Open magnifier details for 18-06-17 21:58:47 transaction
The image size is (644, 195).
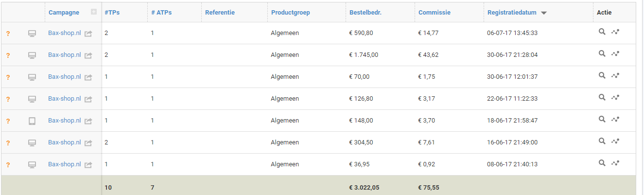point(602,119)
